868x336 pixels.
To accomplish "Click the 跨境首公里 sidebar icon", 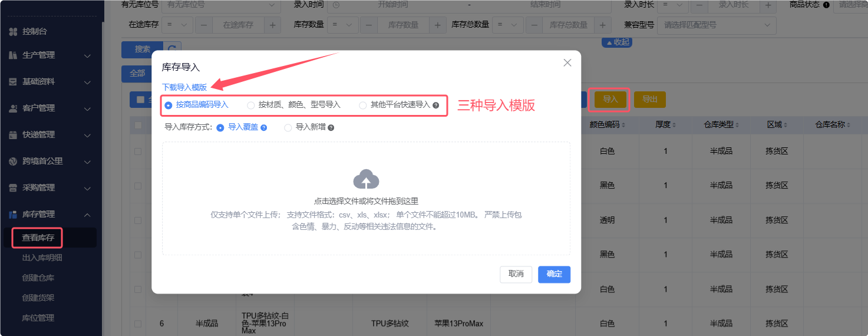I will pyautogui.click(x=13, y=161).
